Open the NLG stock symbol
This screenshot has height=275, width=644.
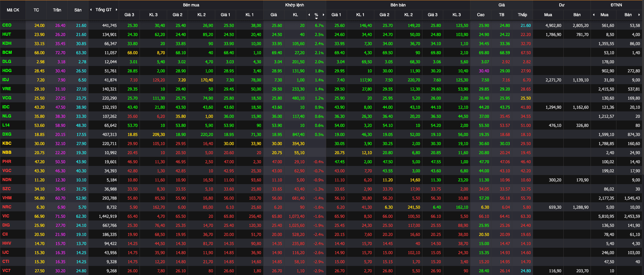point(7,116)
